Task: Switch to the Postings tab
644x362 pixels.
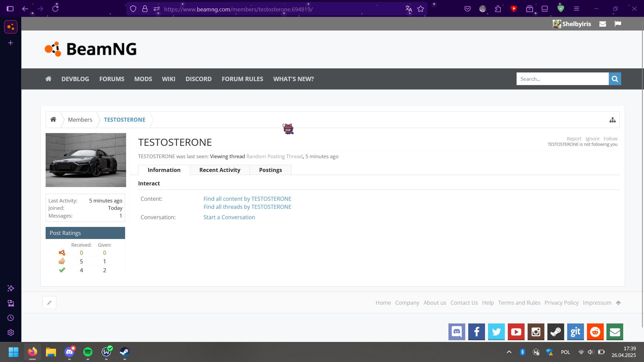Action: (x=270, y=170)
